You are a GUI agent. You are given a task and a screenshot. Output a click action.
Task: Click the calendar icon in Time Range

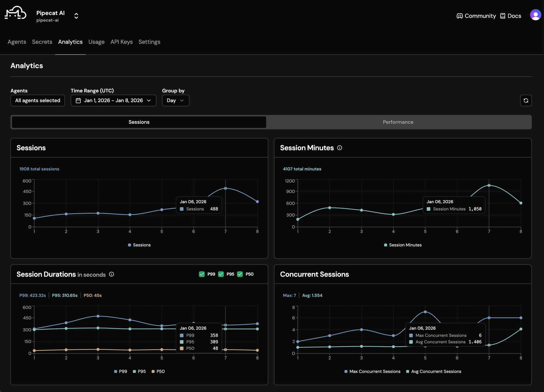click(78, 101)
